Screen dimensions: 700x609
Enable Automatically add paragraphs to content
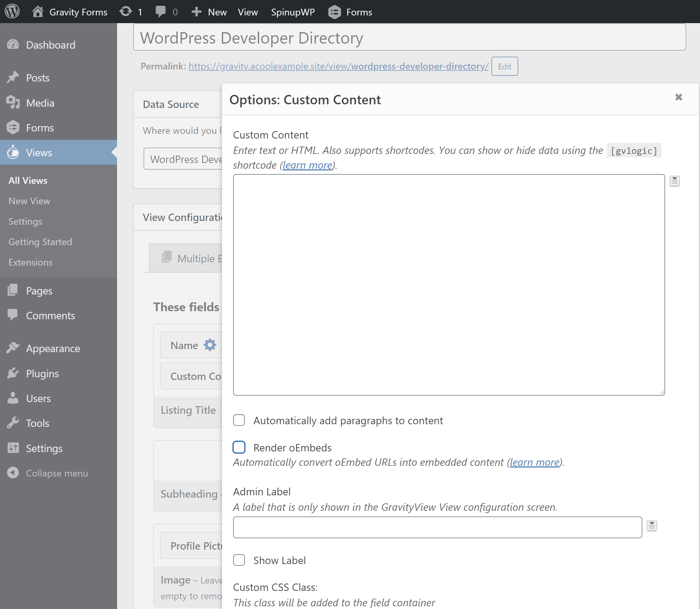pos(239,420)
